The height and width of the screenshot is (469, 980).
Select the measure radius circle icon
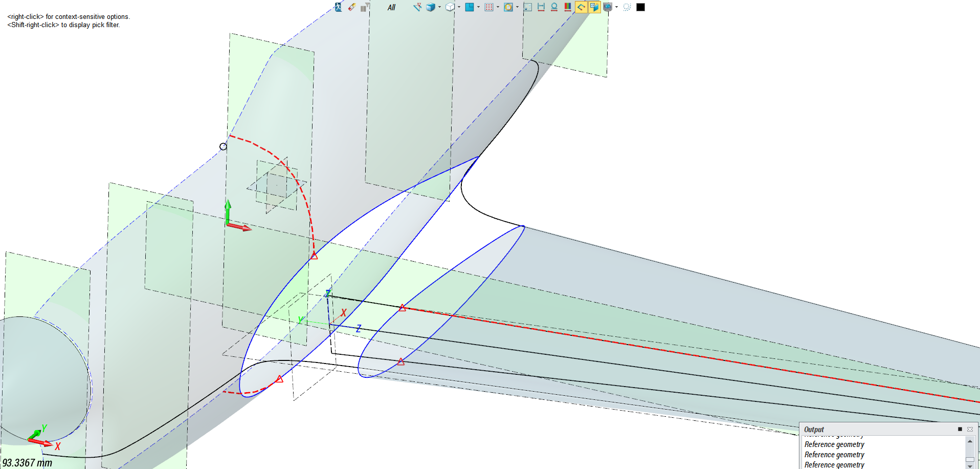coord(554,7)
